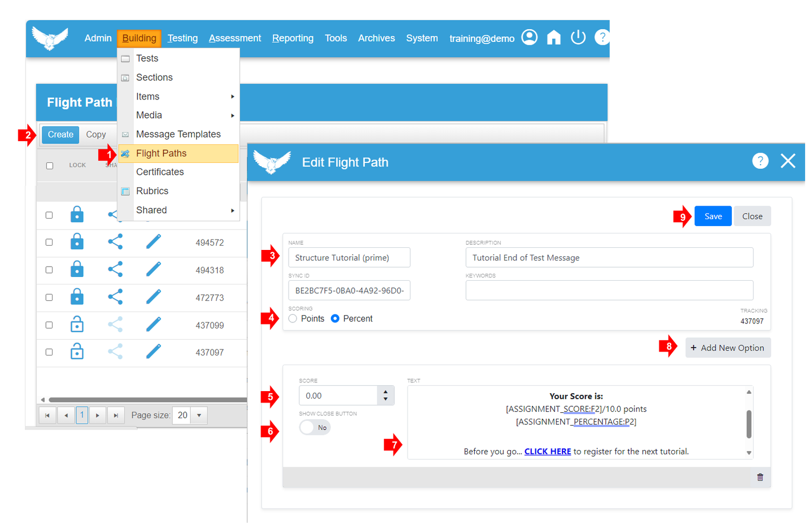
Task: Click the CLICK HERE registration link
Action: click(x=547, y=451)
